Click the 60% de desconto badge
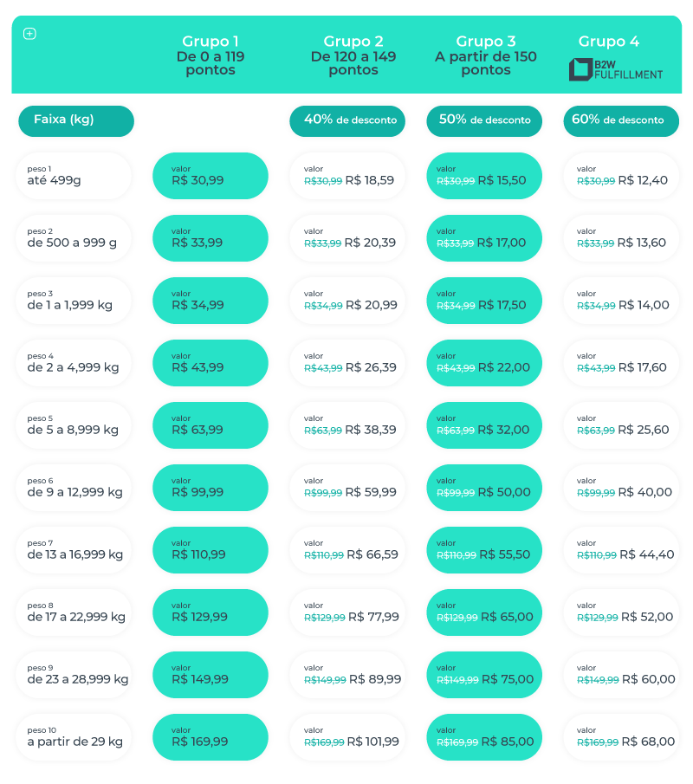 [621, 121]
